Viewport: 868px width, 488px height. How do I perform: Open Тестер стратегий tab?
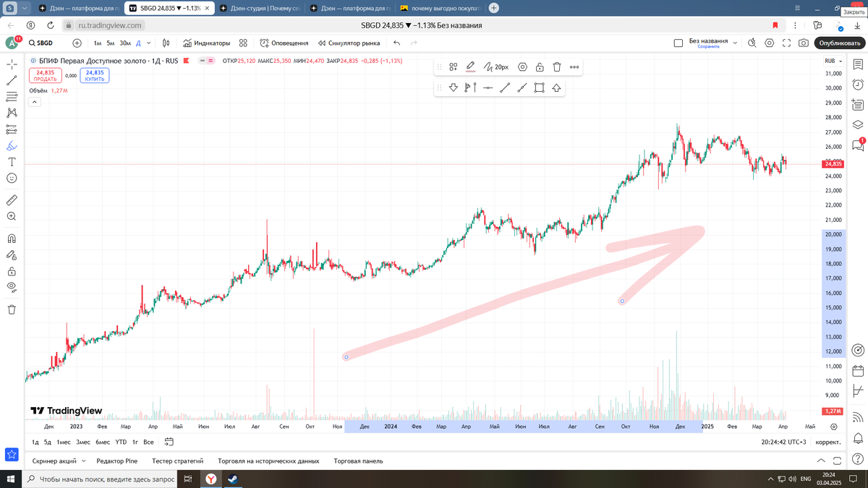[177, 461]
